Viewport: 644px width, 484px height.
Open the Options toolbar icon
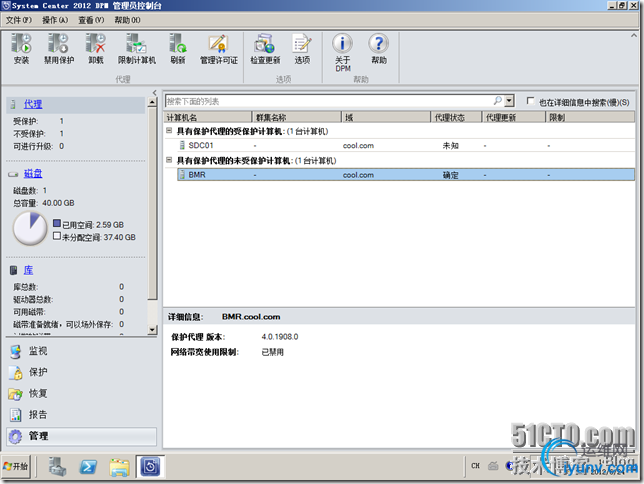pyautogui.click(x=302, y=44)
